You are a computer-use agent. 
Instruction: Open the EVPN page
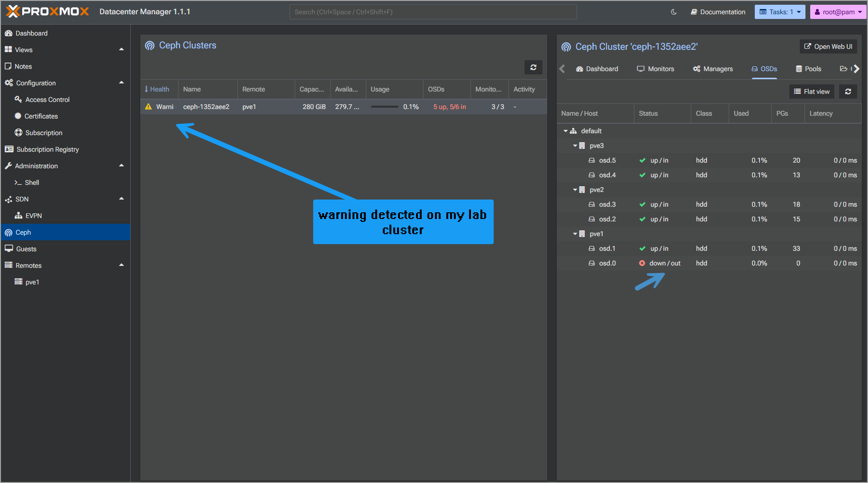(x=65, y=216)
